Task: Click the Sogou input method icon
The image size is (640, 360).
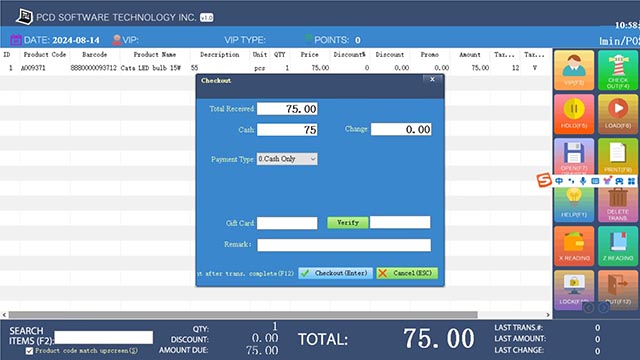Action: point(544,180)
